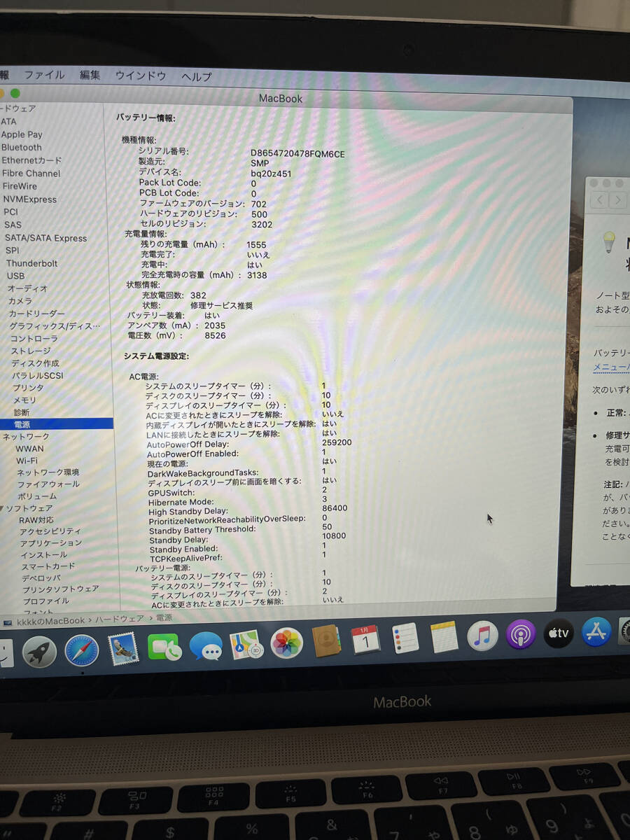Show Wi-Fi information in the sidebar

(27, 461)
